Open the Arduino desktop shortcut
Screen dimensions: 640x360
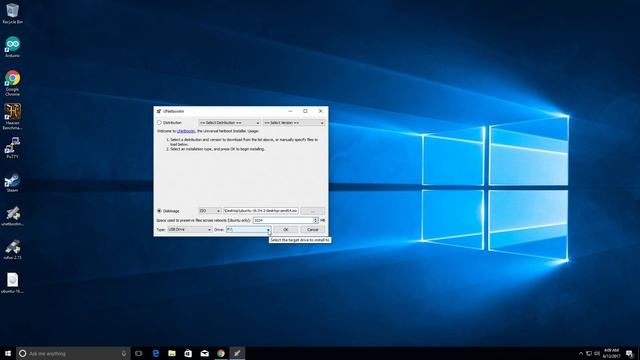click(12, 47)
